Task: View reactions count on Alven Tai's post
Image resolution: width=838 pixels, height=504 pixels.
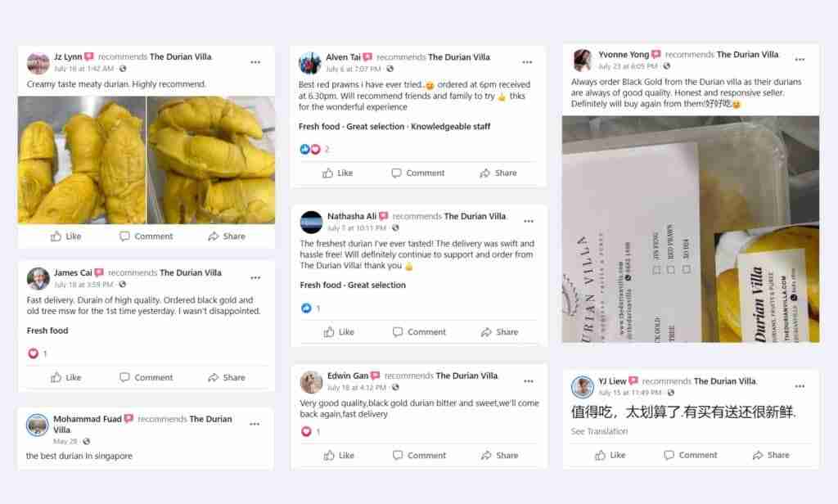Action: pos(327,150)
